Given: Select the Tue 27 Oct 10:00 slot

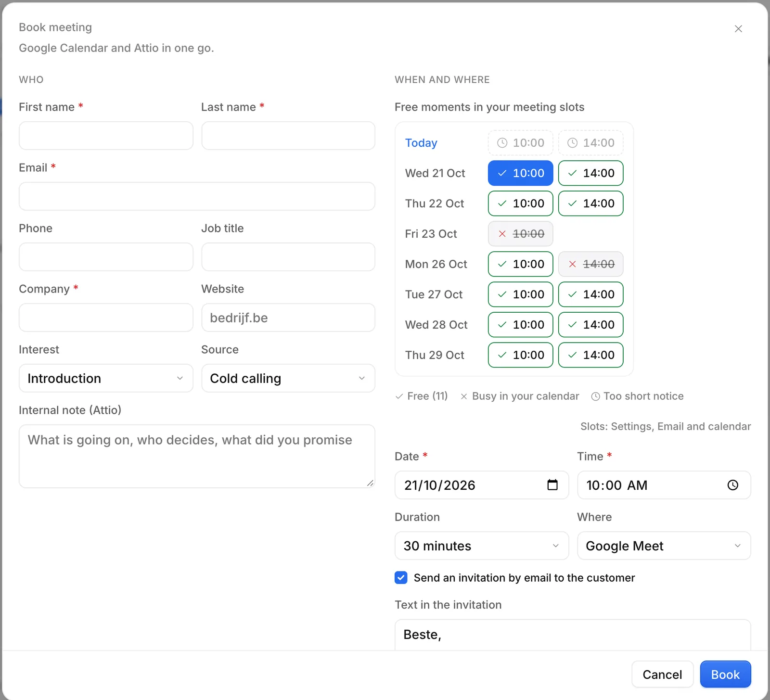Looking at the screenshot, I should (x=521, y=294).
